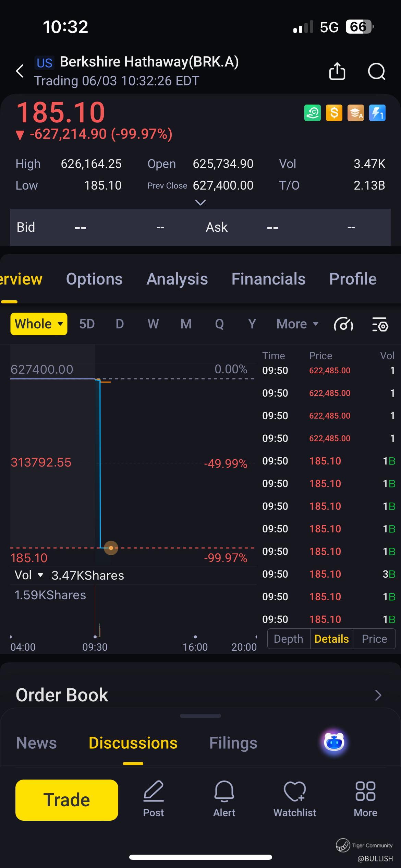
Task: Select the 5D chart period
Action: (87, 324)
